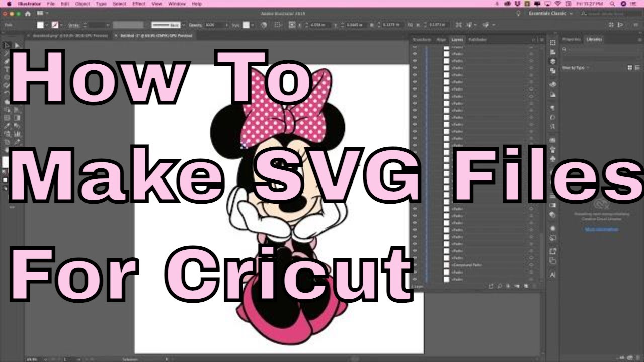Viewport: 644px width, 362px height.
Task: Click target circle of the <Compound Path> row
Action: click(x=531, y=265)
